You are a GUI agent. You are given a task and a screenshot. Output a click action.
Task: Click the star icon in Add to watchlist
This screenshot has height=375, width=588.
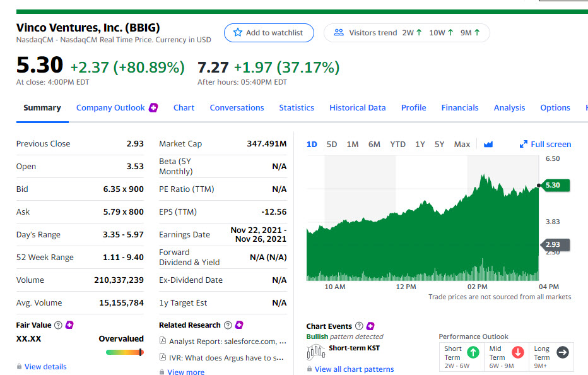click(x=238, y=32)
